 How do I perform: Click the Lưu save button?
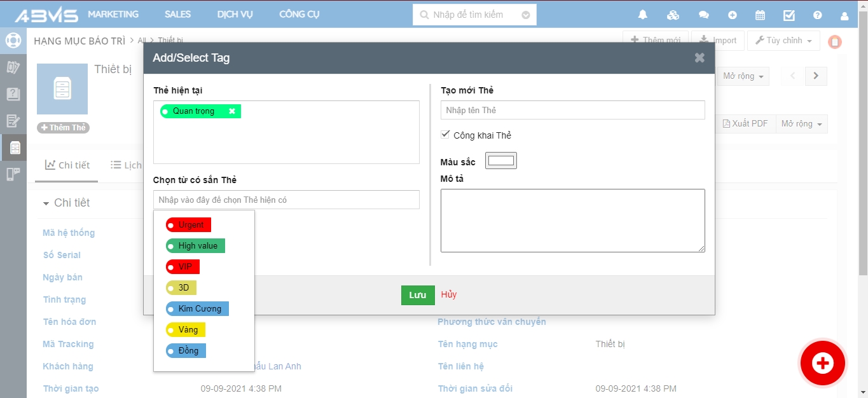point(418,295)
